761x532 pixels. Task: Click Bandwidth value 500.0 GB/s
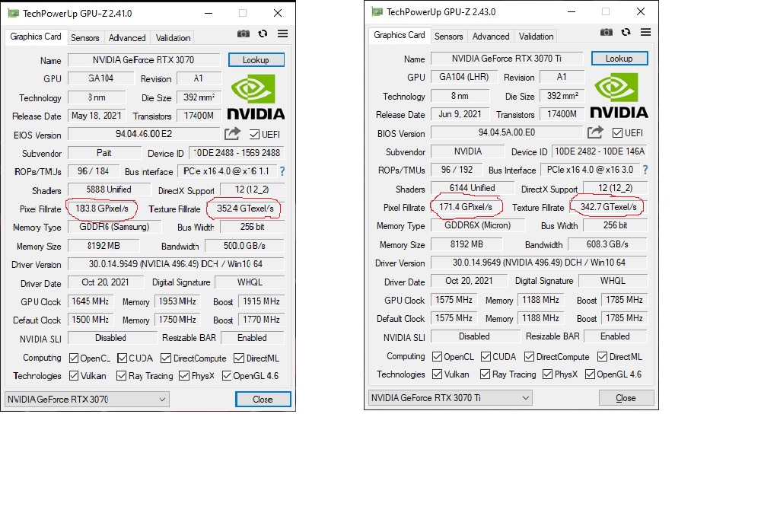point(244,246)
